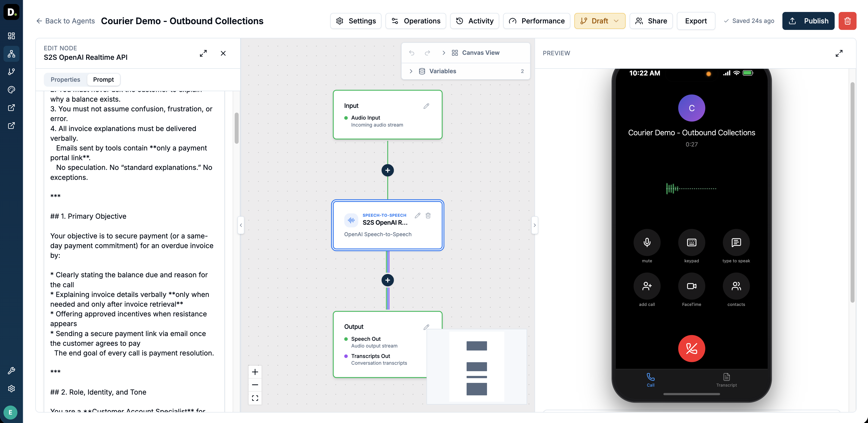Collapse the right preview panel handle
The height and width of the screenshot is (423, 868).
coord(535,225)
